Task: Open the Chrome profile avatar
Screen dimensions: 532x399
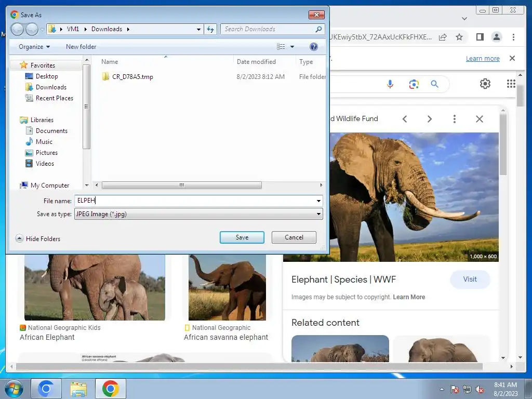Action: tap(497, 37)
